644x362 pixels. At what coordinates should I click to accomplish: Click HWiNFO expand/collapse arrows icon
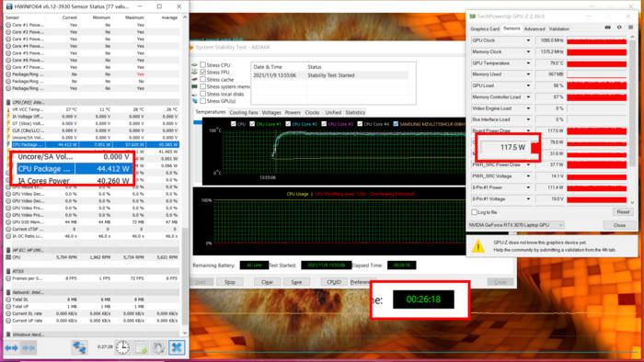[11, 347]
